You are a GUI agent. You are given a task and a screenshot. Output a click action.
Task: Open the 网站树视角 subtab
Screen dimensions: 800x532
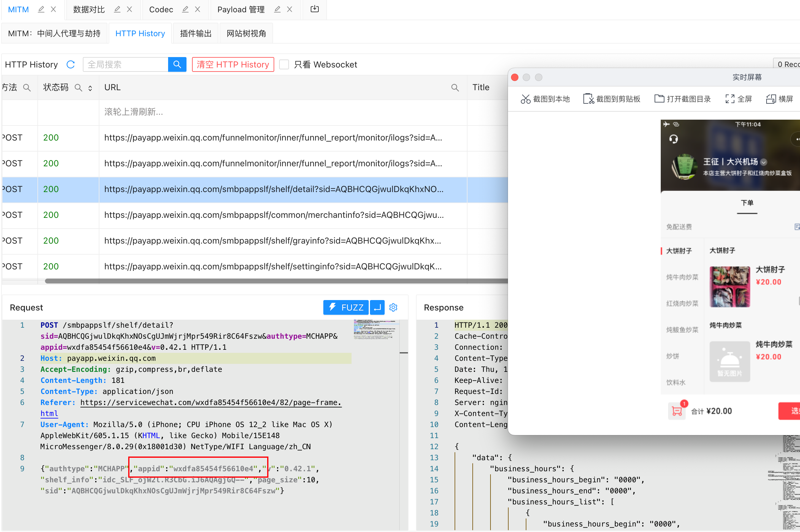click(x=246, y=33)
